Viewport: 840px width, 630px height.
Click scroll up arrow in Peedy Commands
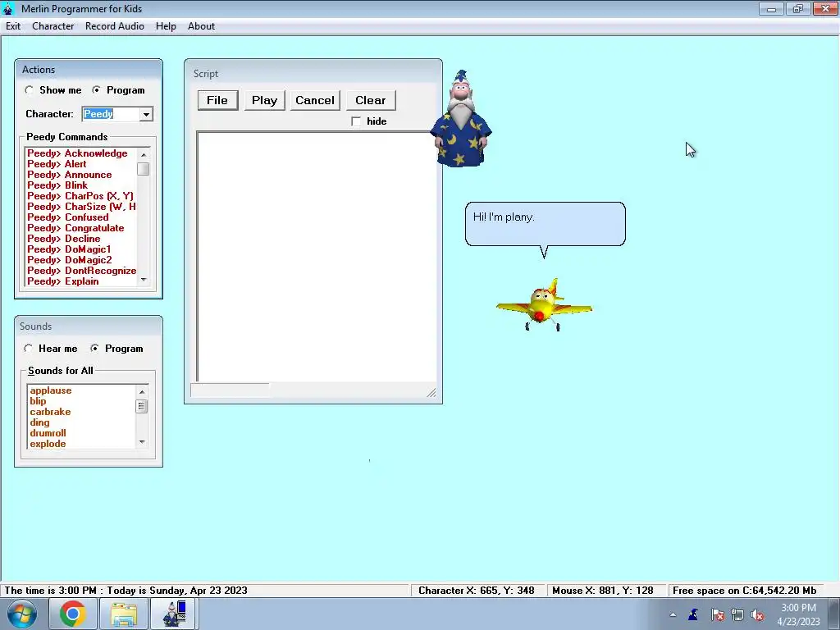[143, 155]
